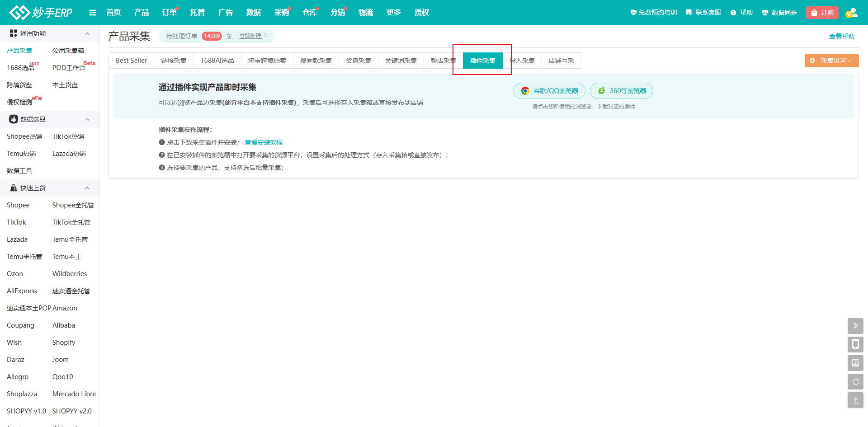Open the 仓库 top menu
Image resolution: width=868 pixels, height=427 pixels.
coord(309,13)
